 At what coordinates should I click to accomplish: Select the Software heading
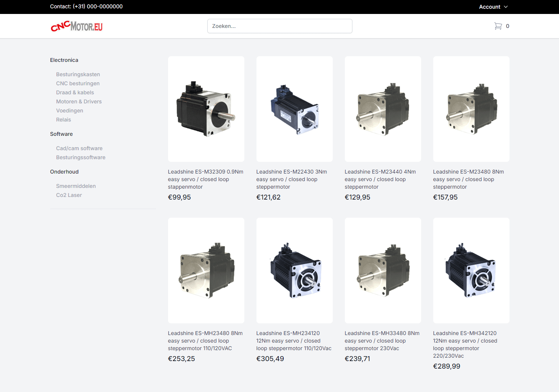(x=62, y=134)
